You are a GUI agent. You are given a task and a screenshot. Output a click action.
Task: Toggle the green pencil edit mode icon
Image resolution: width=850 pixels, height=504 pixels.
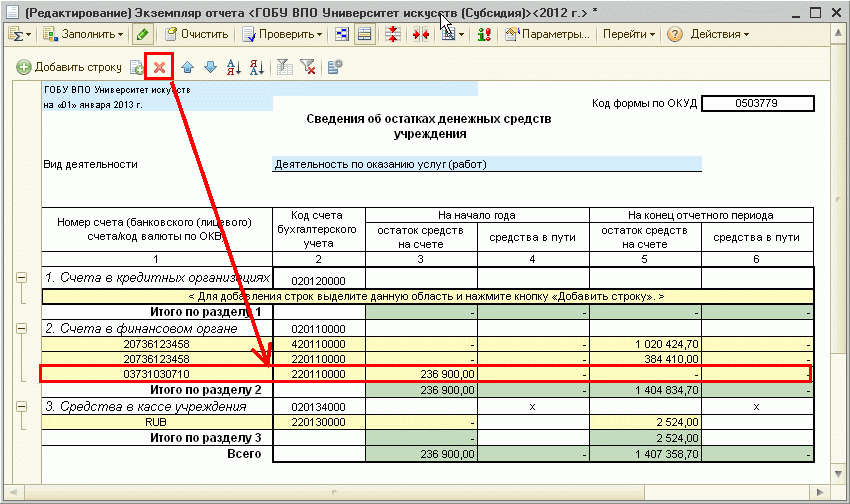click(142, 35)
